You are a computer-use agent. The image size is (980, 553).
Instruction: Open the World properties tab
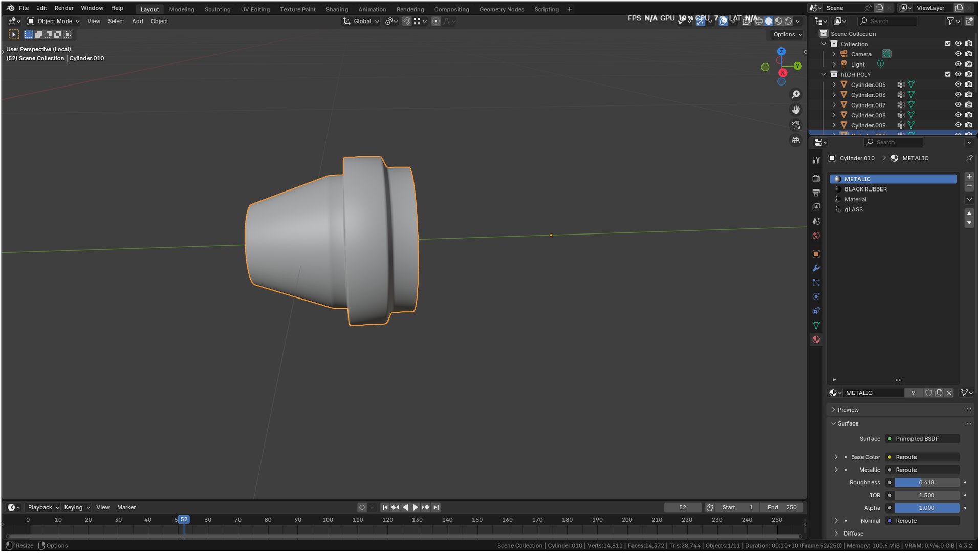click(x=816, y=236)
